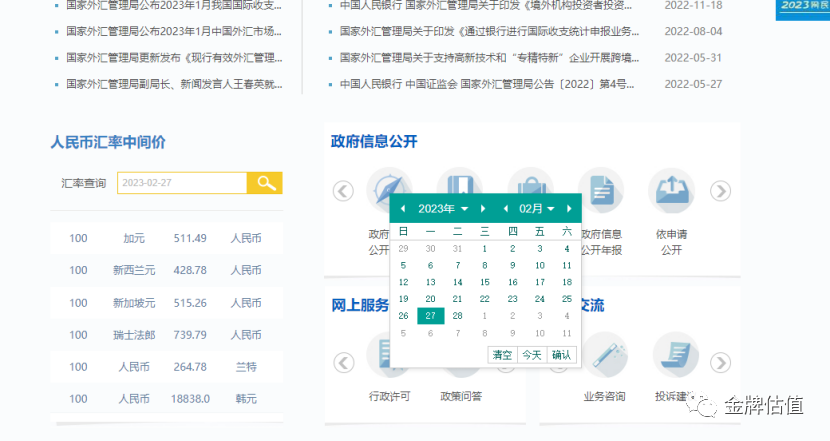Open notice dated 2022-08-04

coord(489,31)
